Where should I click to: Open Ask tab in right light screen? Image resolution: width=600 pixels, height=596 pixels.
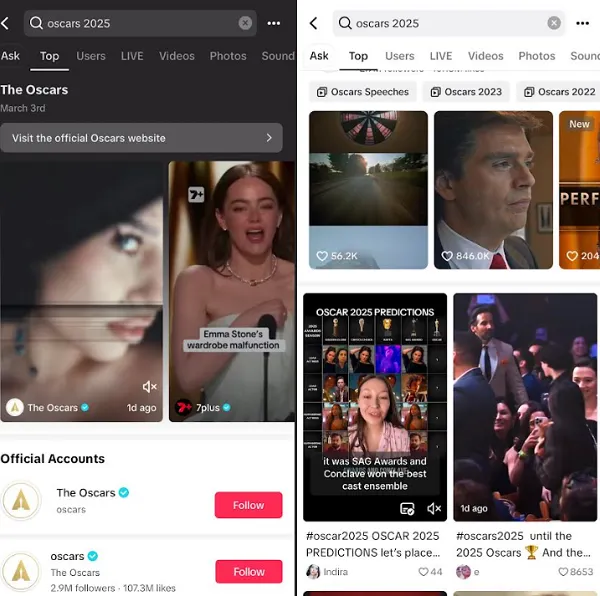point(319,56)
